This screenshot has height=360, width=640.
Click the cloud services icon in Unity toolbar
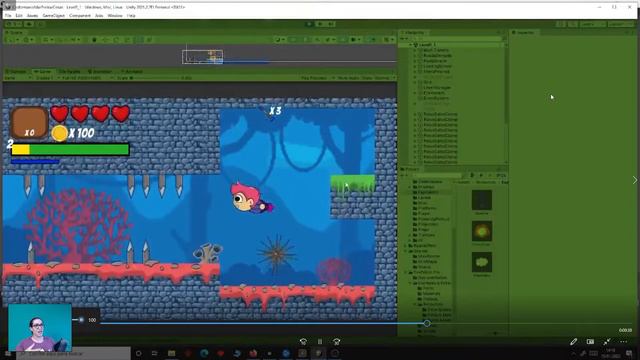tap(29, 24)
